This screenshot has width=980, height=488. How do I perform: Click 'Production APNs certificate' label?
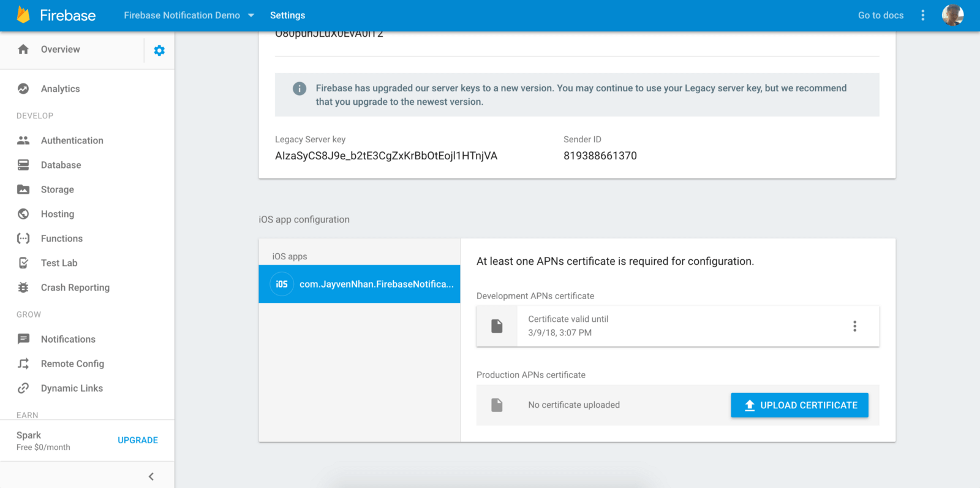[x=531, y=375]
